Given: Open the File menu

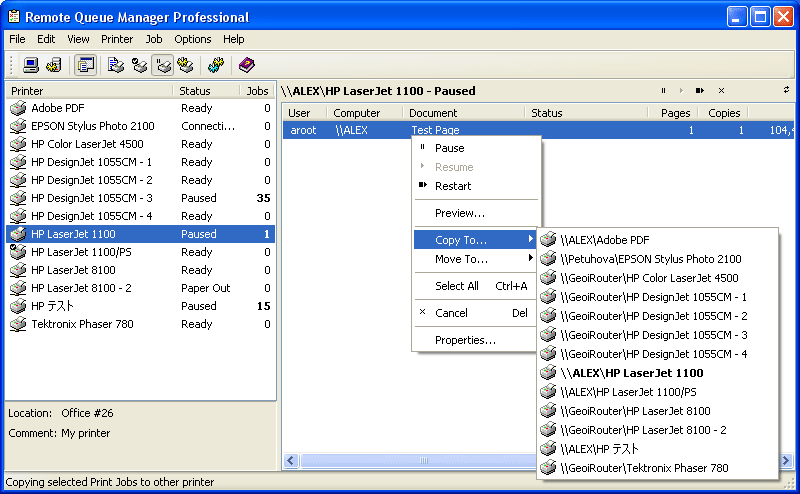Looking at the screenshot, I should (17, 39).
